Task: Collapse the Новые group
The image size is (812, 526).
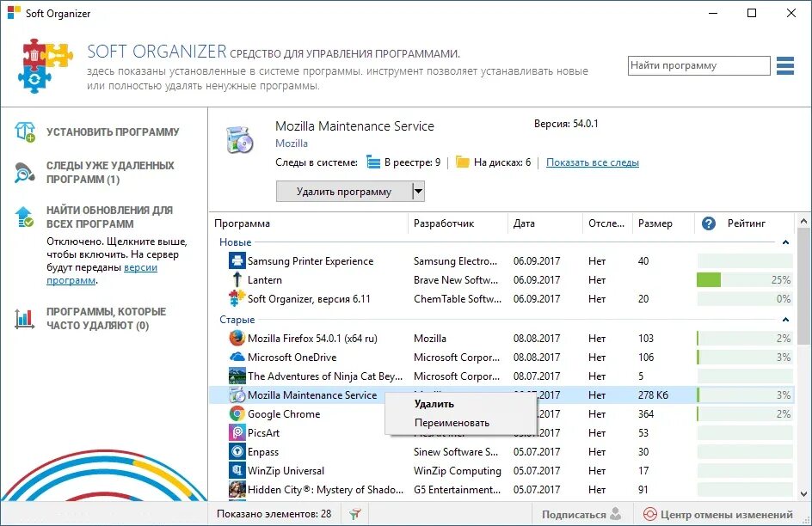Action: [x=785, y=242]
